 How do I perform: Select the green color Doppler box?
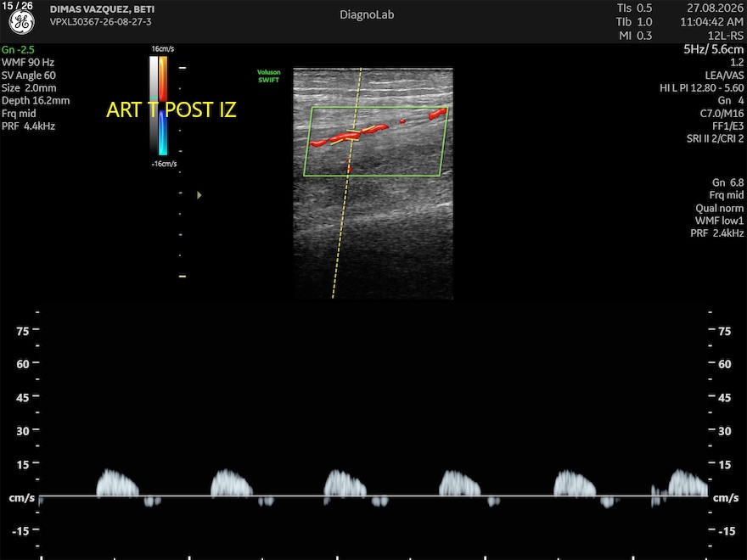(x=376, y=142)
